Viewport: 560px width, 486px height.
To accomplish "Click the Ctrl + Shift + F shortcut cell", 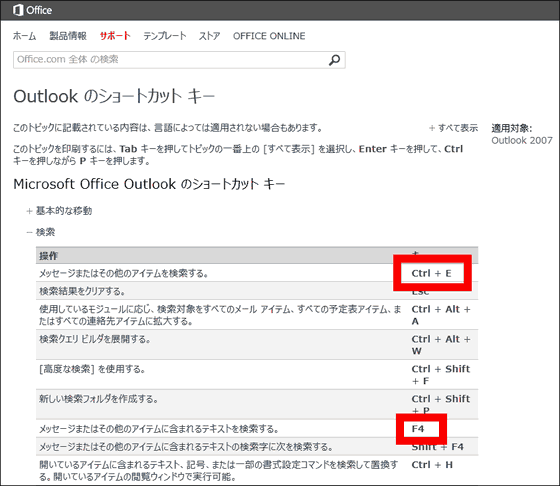I will tap(441, 375).
